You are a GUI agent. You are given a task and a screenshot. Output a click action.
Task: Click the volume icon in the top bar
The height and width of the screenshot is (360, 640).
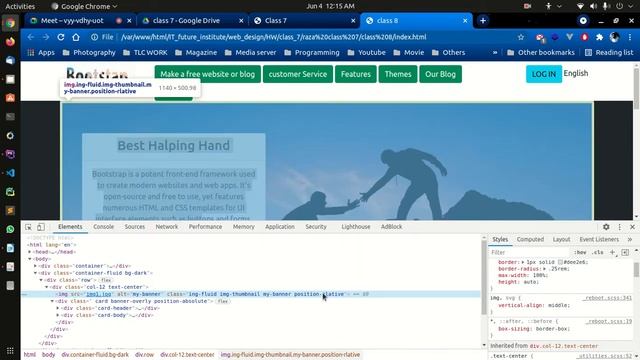pyautogui.click(x=593, y=6)
